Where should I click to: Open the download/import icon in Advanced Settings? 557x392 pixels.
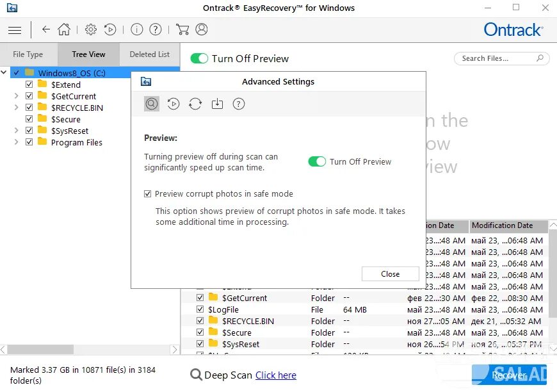(x=217, y=104)
